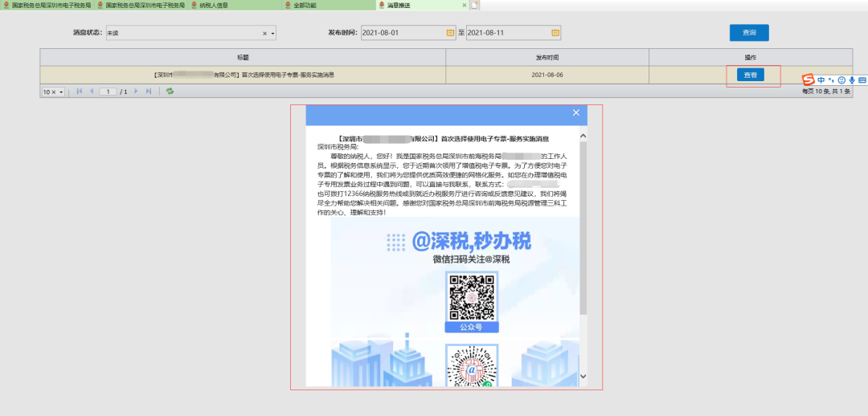Click the mini program QR code image

(x=472, y=366)
